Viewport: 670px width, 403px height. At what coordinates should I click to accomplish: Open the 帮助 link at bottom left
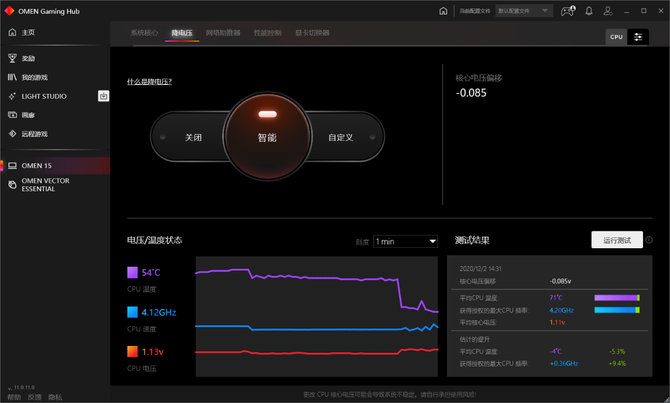[x=14, y=397]
